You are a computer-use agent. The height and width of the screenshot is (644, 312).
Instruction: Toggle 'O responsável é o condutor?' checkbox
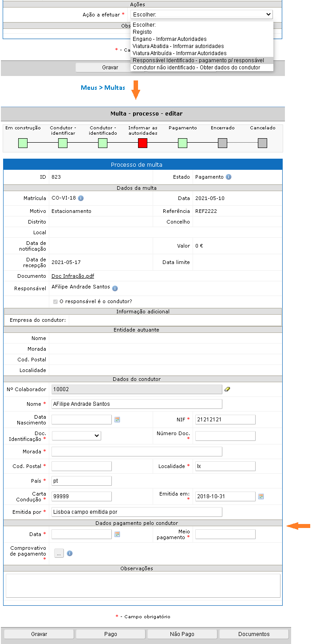click(55, 301)
